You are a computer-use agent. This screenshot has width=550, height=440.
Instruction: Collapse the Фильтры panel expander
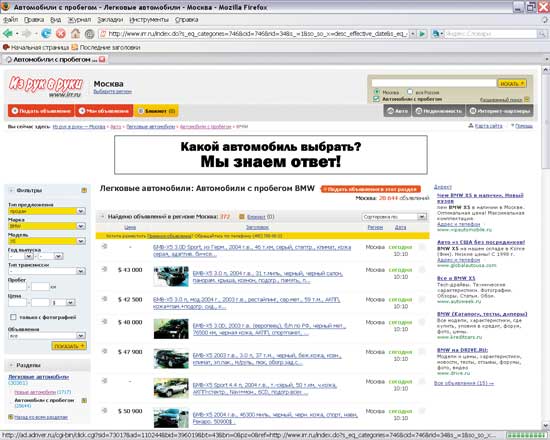point(11,190)
